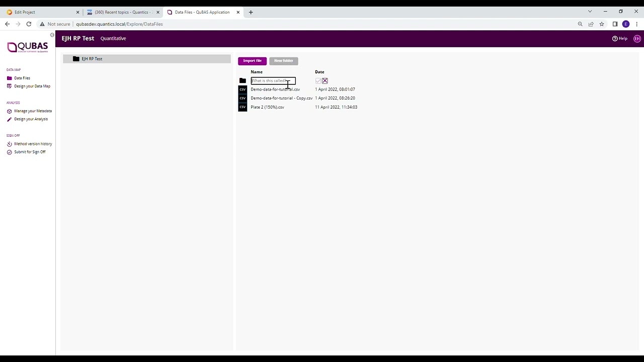Open the browser tab search dropdown
644x362 pixels.
click(x=590, y=12)
